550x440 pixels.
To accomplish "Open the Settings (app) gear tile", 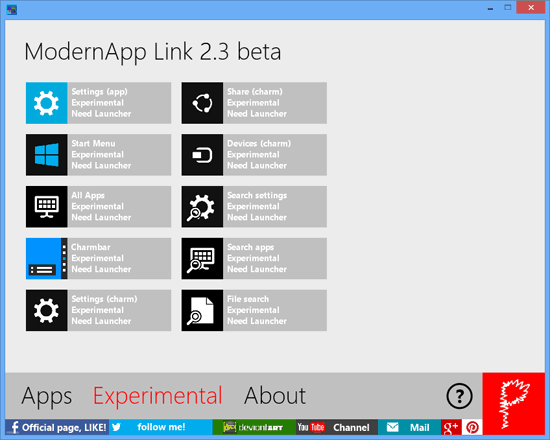I will coord(46,103).
